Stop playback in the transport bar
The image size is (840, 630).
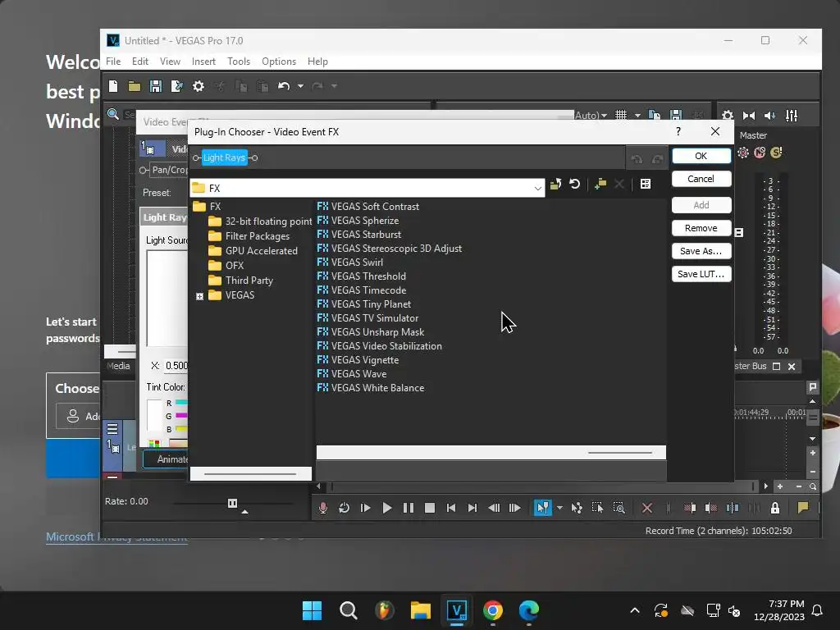pyautogui.click(x=430, y=508)
